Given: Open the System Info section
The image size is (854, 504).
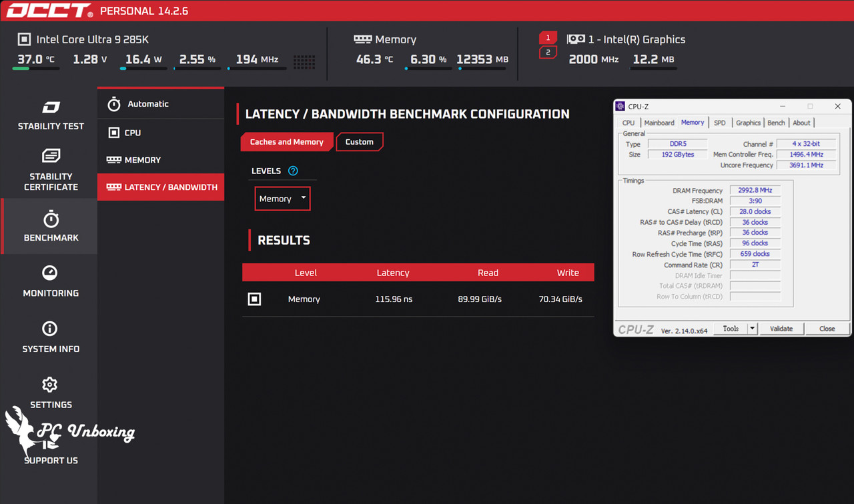Looking at the screenshot, I should [51, 337].
